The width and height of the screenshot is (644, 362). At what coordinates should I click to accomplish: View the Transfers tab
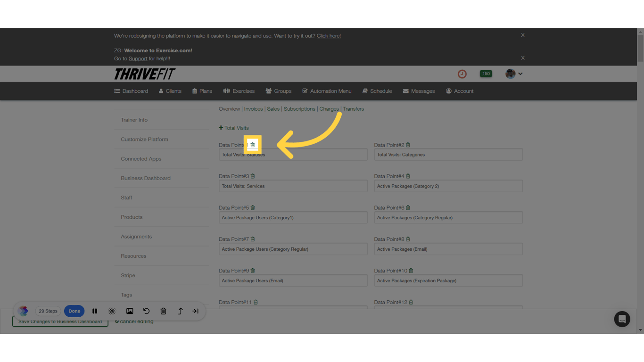(354, 109)
